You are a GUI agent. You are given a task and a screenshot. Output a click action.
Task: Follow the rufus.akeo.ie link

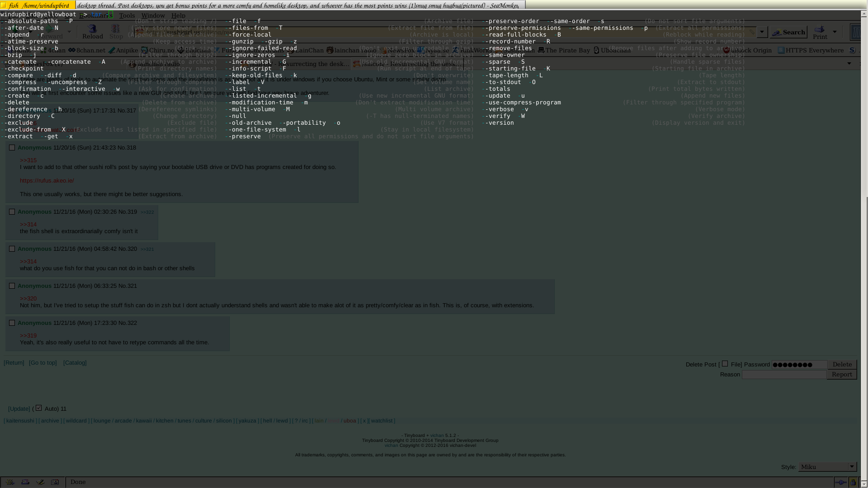click(x=47, y=180)
